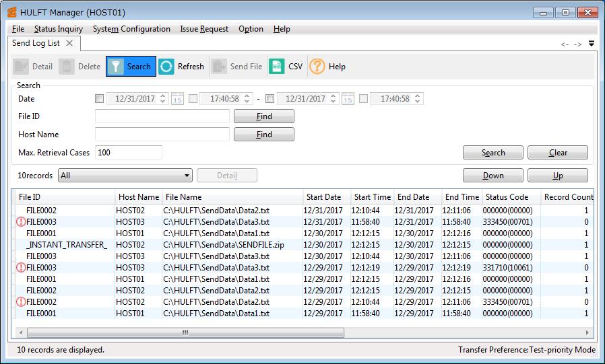Click the scrollbar right arrow
This screenshot has height=364, width=605.
tap(587, 332)
